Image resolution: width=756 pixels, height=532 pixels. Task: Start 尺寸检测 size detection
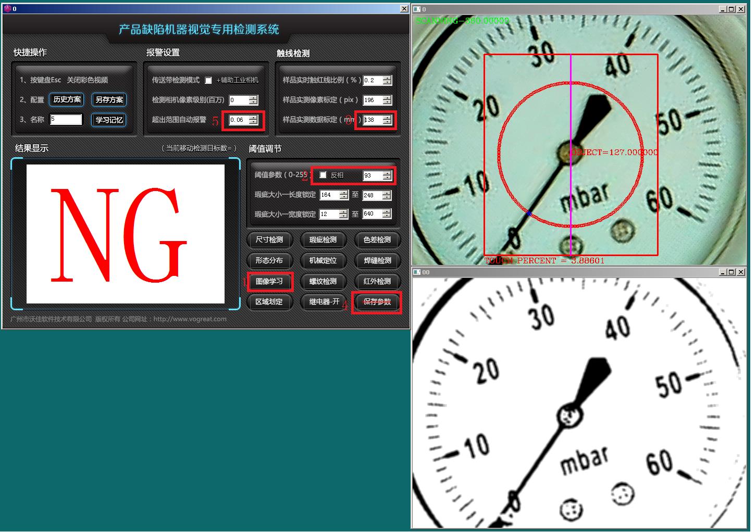269,240
